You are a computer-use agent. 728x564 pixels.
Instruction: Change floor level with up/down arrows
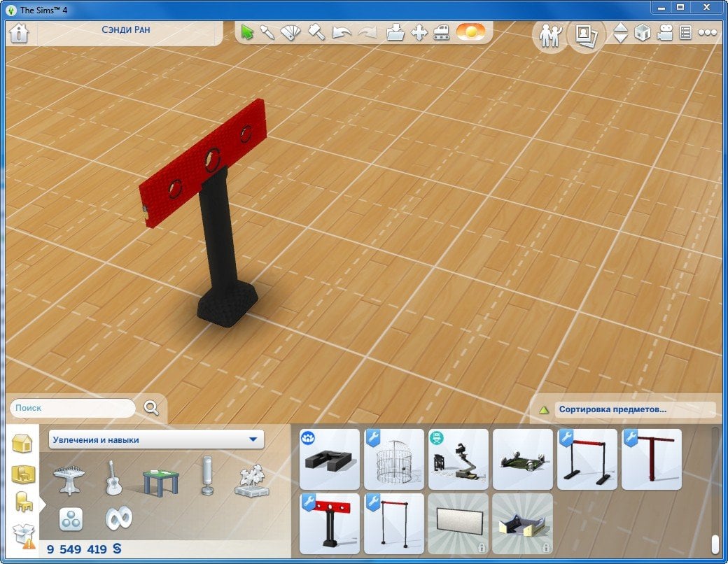pos(621,33)
